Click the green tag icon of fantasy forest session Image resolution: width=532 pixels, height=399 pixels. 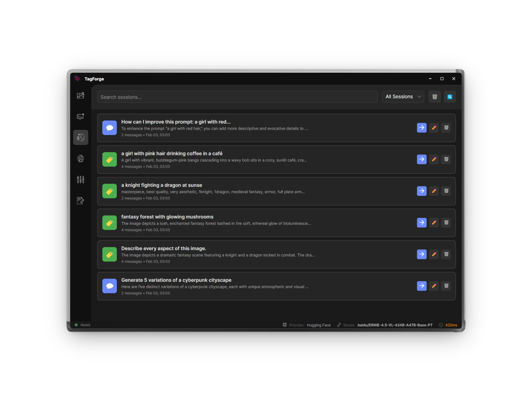109,223
